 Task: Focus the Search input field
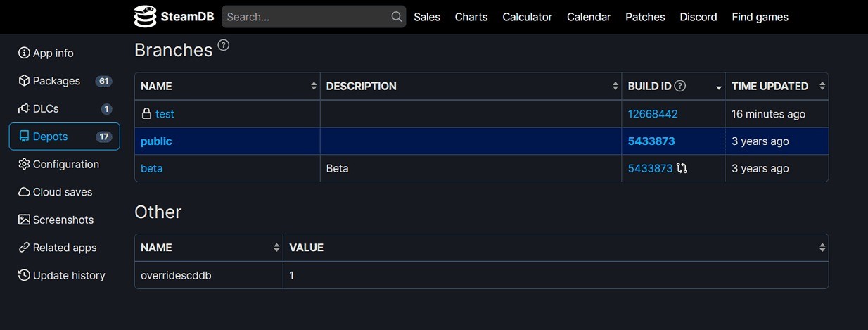pyautogui.click(x=306, y=17)
